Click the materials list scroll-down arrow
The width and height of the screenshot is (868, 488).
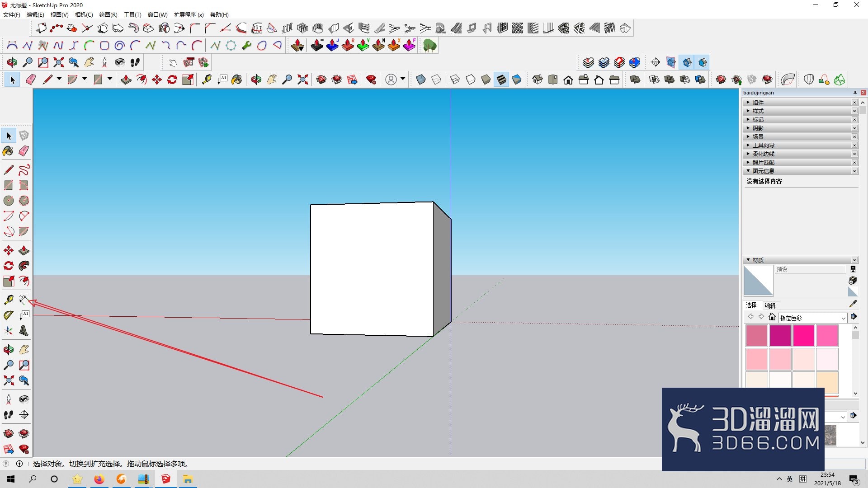[855, 394]
